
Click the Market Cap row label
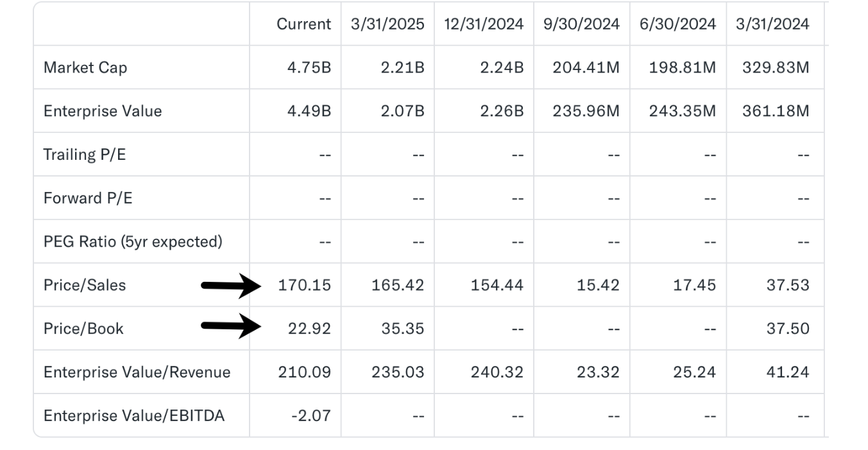click(85, 67)
